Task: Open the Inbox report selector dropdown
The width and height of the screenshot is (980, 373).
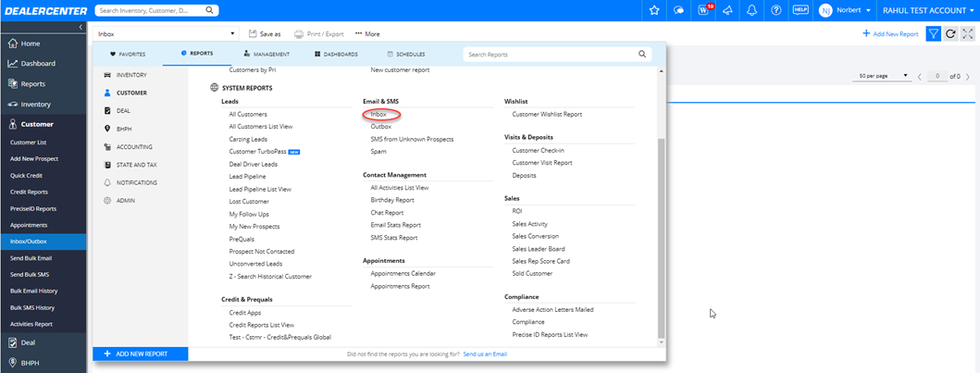Action: point(166,33)
